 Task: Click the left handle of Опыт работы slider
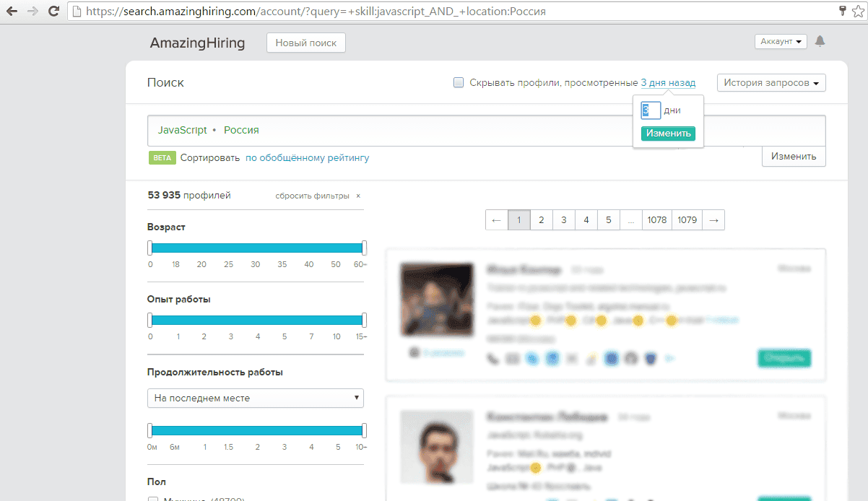point(149,320)
